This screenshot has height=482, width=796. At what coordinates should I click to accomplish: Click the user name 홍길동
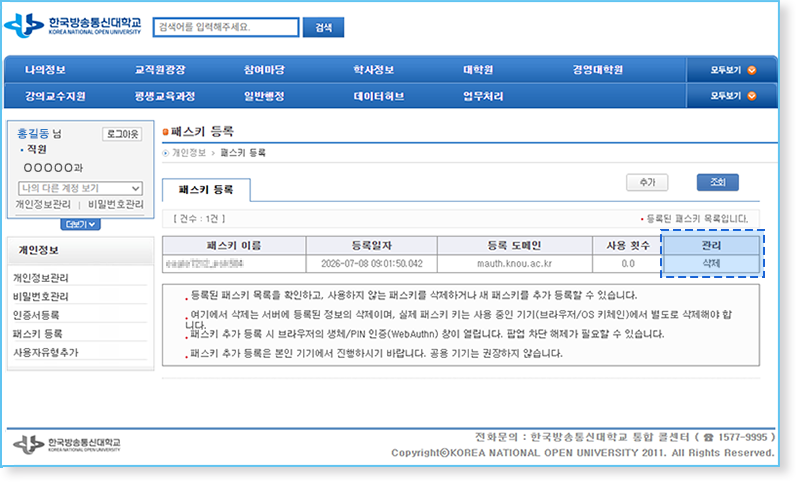coord(33,134)
